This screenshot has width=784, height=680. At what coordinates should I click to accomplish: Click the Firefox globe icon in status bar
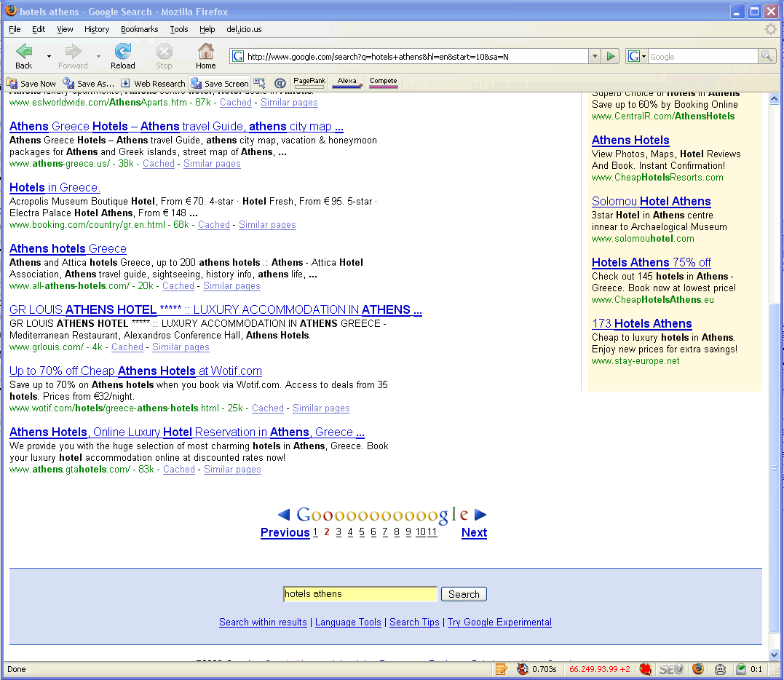pos(698,669)
